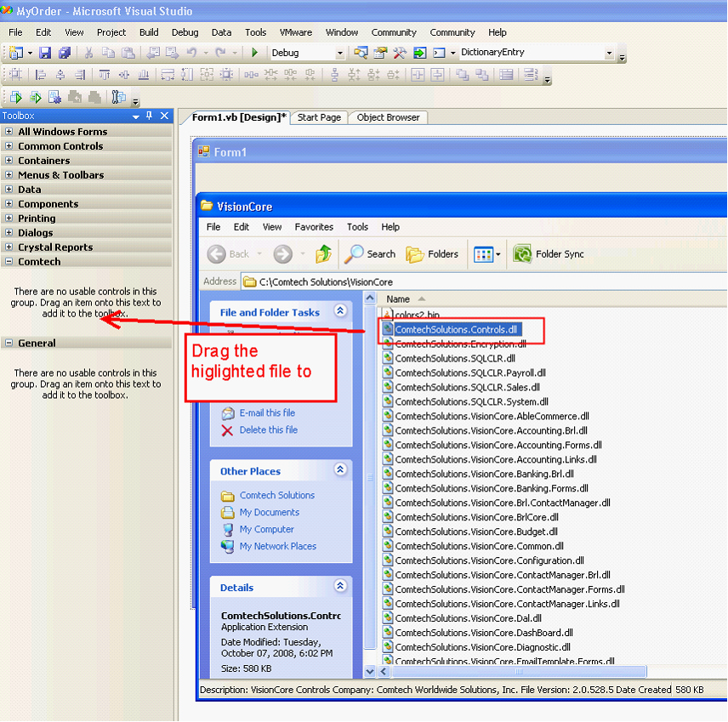Click the Align Lefts layout icon

[41, 75]
